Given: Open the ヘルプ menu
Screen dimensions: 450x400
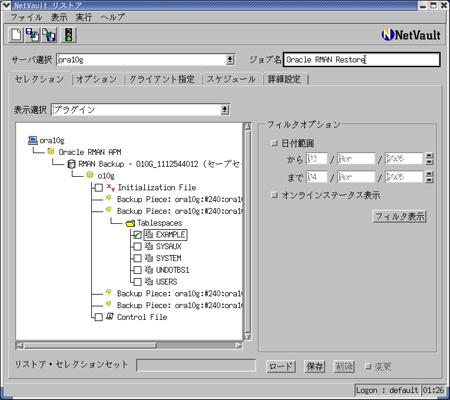Looking at the screenshot, I should click(x=113, y=17).
